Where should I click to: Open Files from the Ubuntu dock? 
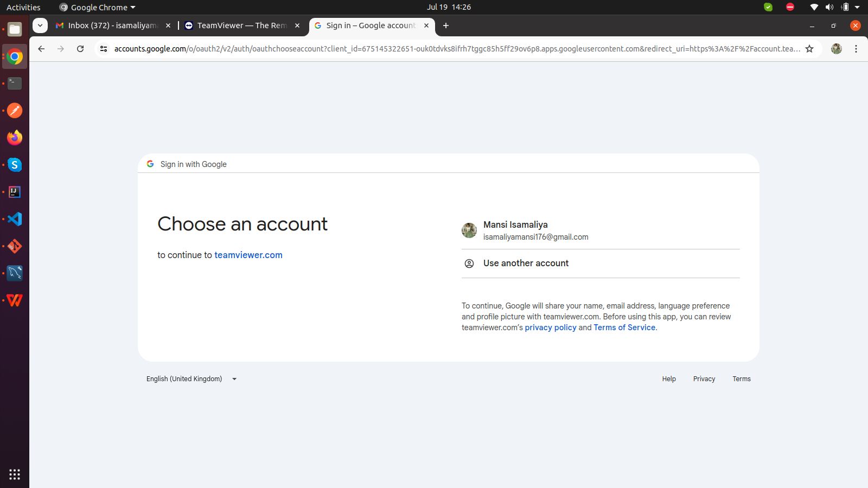pyautogui.click(x=15, y=29)
